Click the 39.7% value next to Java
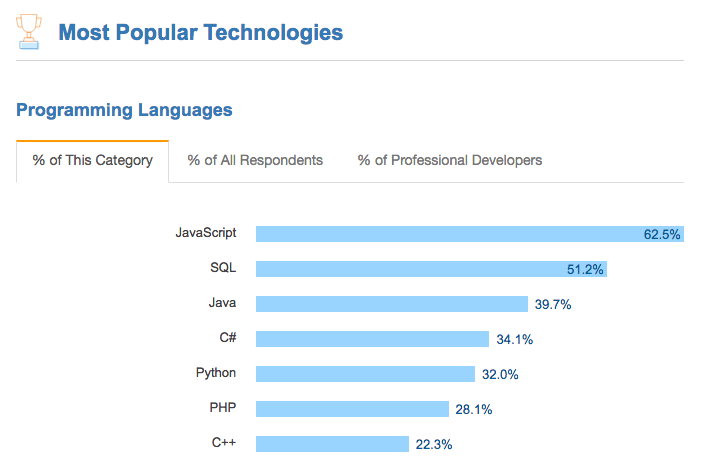This screenshot has width=719, height=462. tap(553, 304)
